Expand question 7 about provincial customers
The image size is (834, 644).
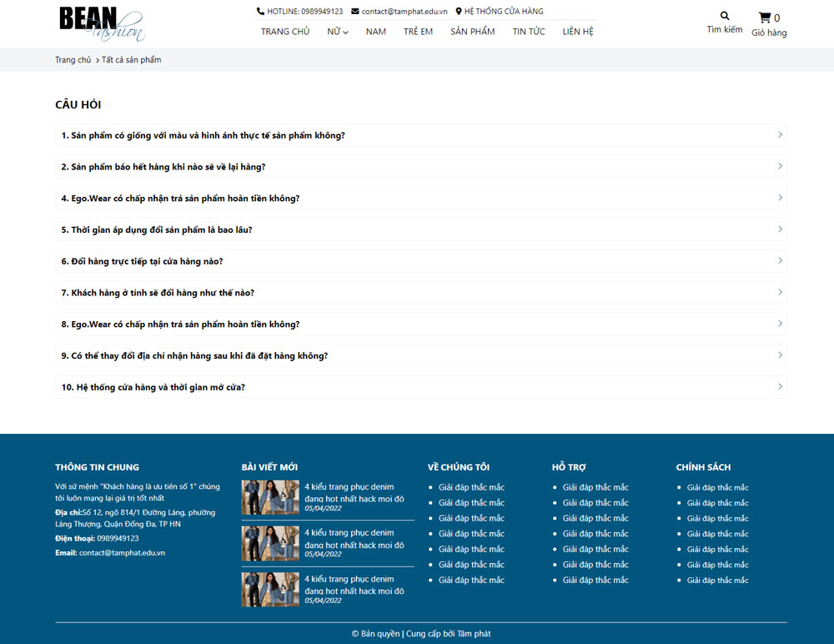pyautogui.click(x=420, y=293)
